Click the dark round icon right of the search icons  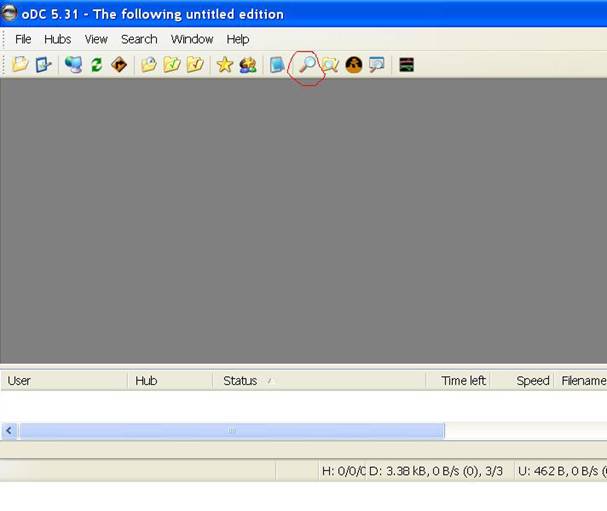click(353, 65)
